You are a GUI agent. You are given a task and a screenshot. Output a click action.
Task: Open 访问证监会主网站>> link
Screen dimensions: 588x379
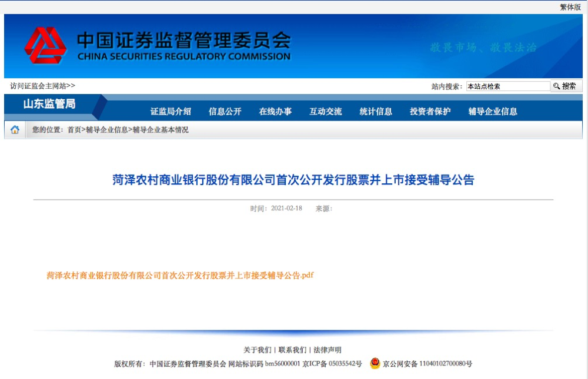point(42,86)
